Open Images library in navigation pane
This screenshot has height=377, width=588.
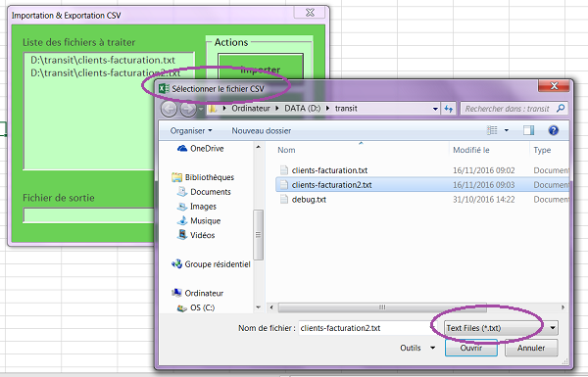pos(197,207)
